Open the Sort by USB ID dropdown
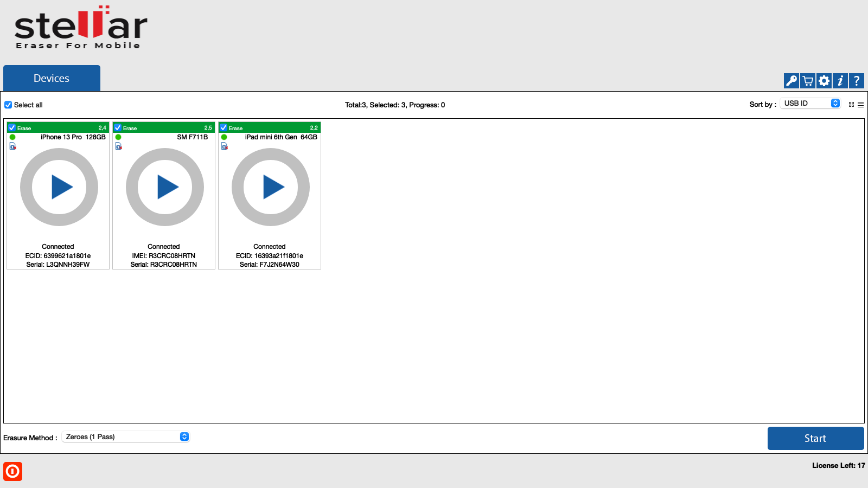The image size is (868, 488). [x=810, y=103]
